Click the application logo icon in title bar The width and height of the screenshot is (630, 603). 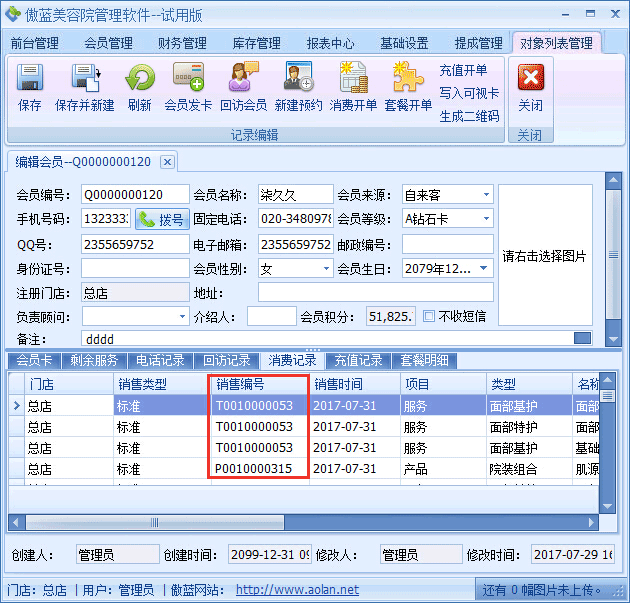(12, 14)
